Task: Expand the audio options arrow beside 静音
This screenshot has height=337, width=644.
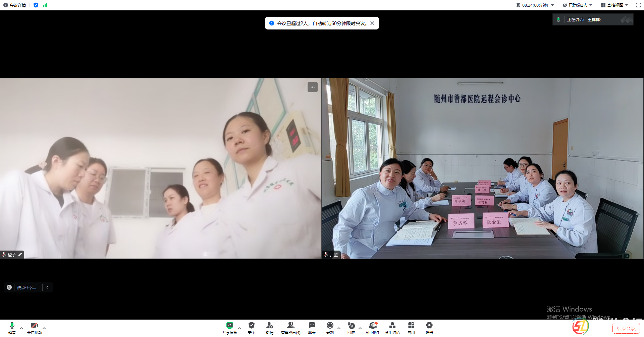Action: pyautogui.click(x=22, y=328)
